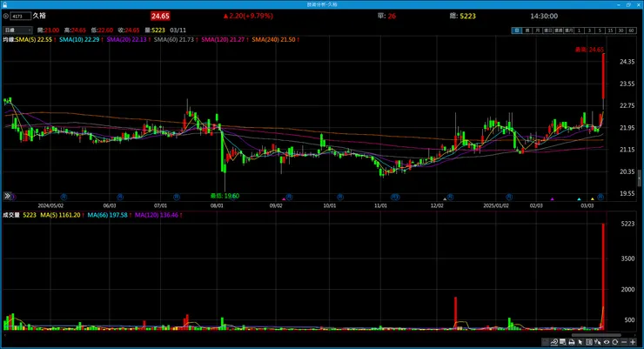
Task: Click the monthly marker icon near 06/03
Action: click(x=120, y=197)
